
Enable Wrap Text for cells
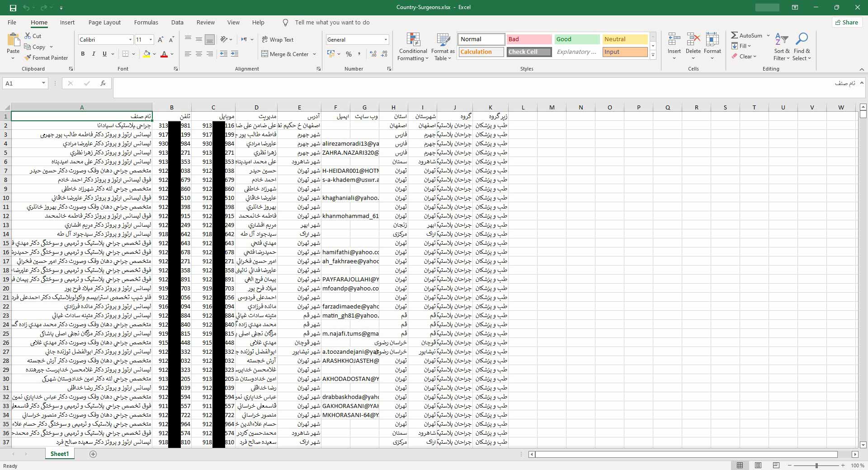tap(278, 40)
